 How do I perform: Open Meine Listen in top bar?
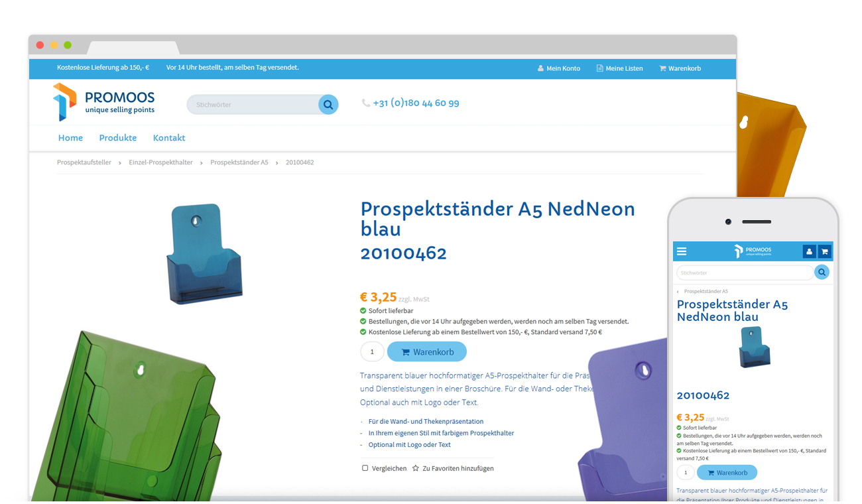pos(619,68)
